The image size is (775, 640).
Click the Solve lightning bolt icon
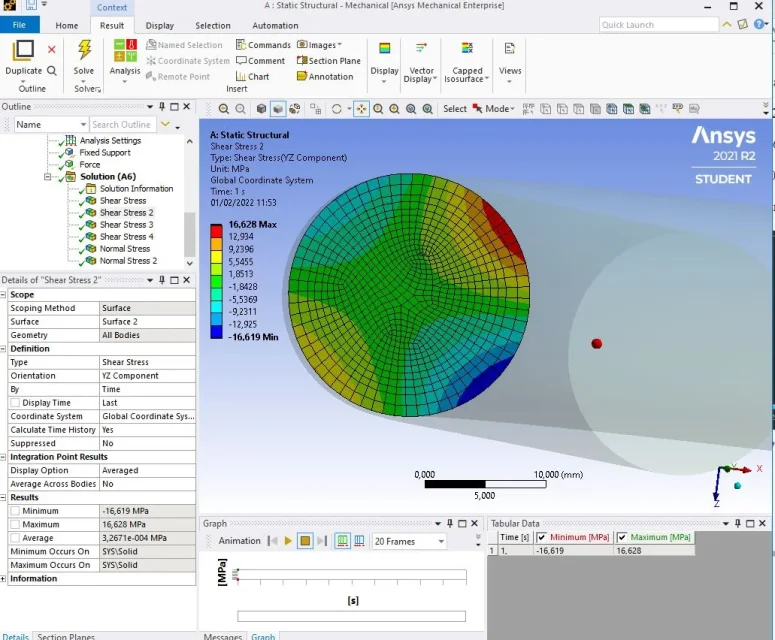(x=84, y=51)
